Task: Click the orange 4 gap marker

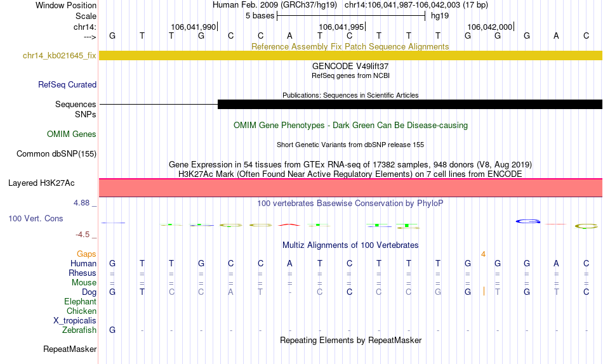Action: coord(483,254)
